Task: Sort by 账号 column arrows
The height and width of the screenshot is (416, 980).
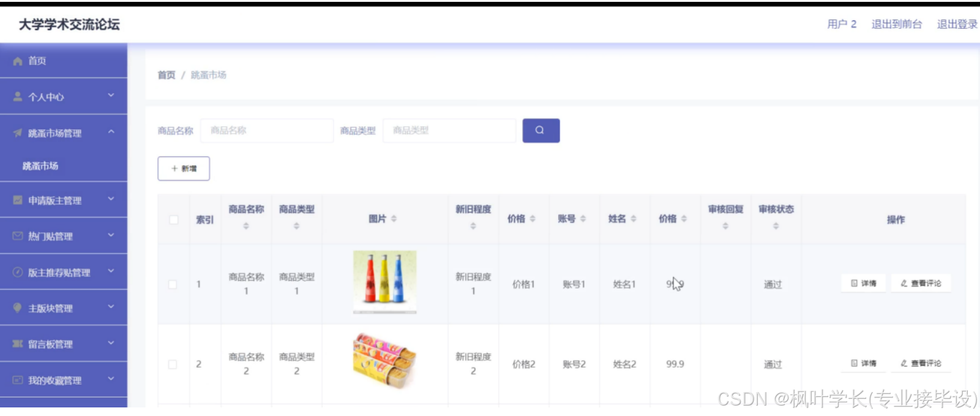Action: click(x=583, y=219)
